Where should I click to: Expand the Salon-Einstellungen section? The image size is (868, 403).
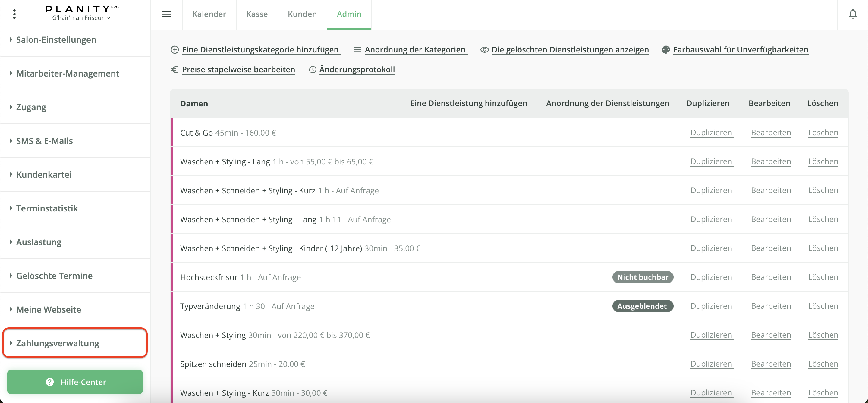56,40
